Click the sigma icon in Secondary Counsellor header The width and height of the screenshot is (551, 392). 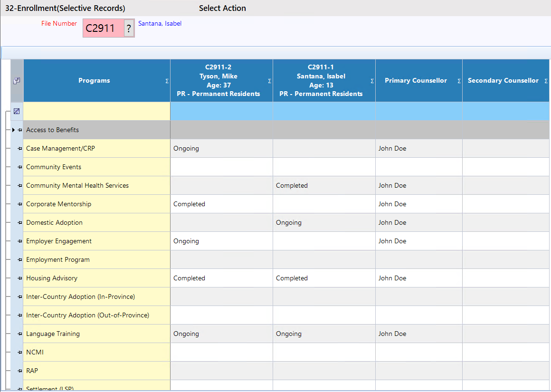tap(546, 81)
